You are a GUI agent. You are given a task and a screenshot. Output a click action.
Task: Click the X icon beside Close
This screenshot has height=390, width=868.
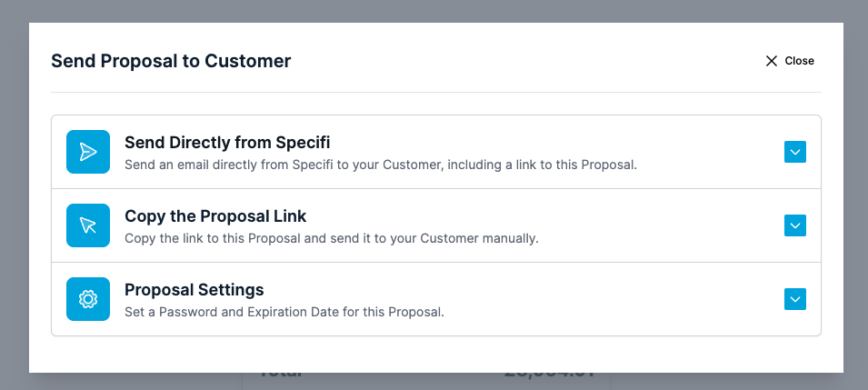771,61
